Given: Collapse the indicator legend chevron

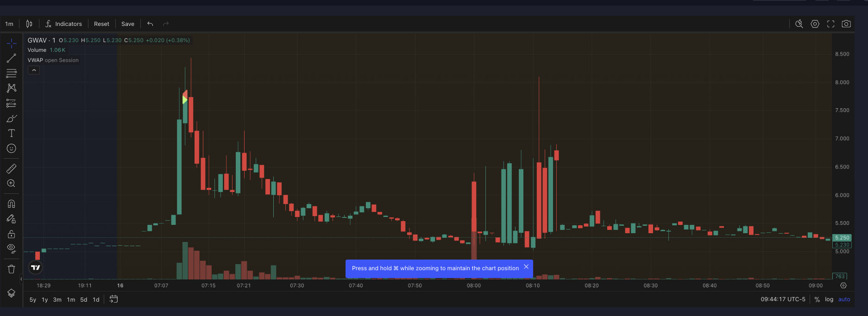Looking at the screenshot, I should 34,70.
